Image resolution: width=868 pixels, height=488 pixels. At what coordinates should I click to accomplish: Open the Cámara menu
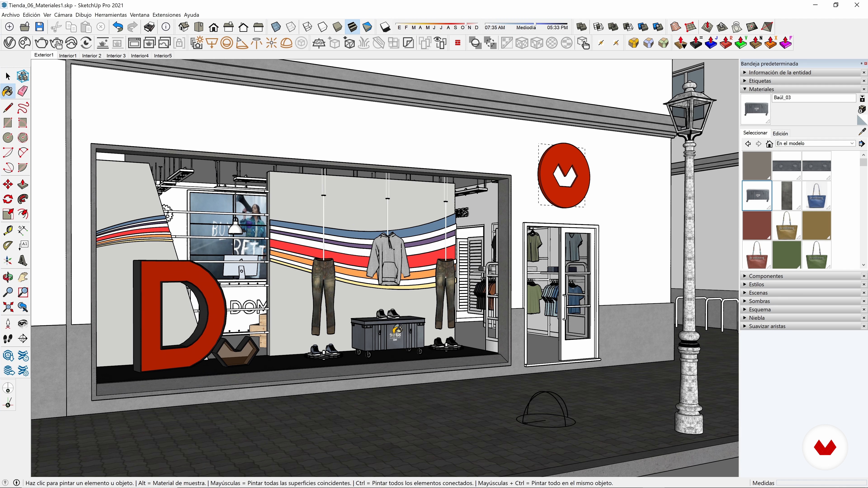pyautogui.click(x=63, y=15)
